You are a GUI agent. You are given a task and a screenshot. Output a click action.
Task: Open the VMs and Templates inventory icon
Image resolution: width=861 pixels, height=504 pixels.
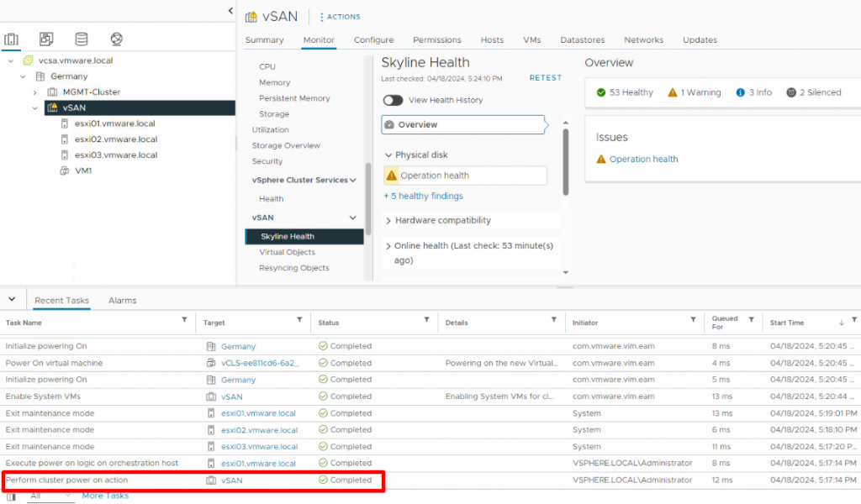46,39
